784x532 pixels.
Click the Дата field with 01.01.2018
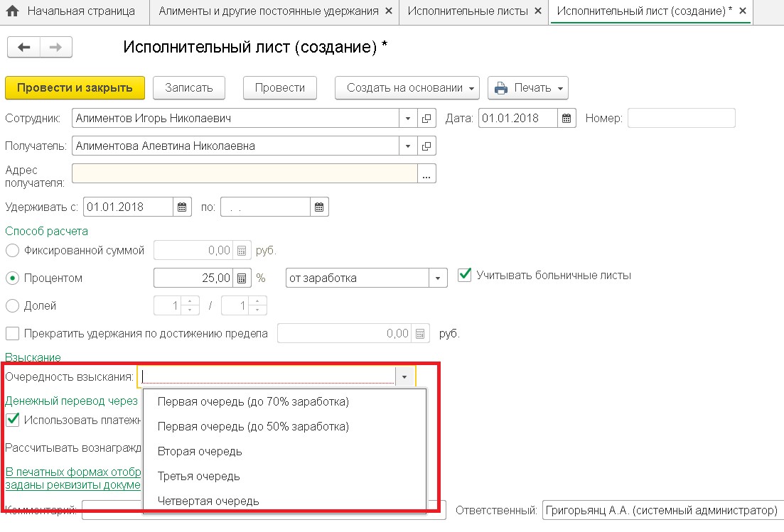pos(517,119)
